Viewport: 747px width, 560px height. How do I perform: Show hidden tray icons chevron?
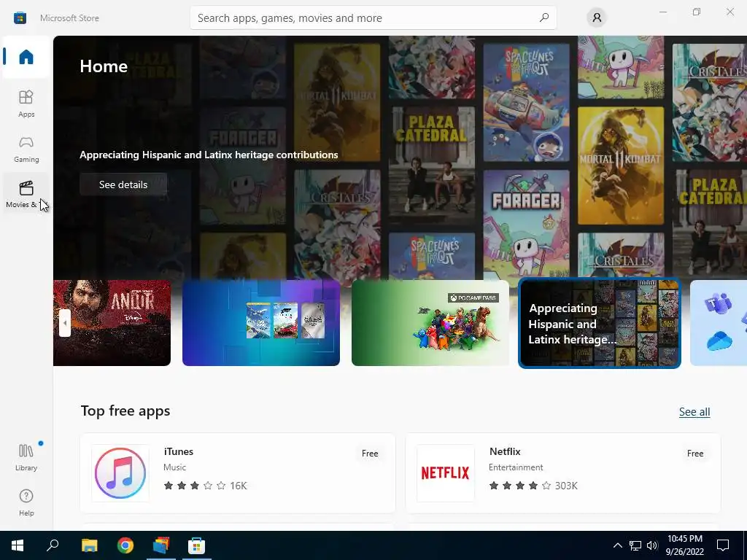tap(617, 545)
